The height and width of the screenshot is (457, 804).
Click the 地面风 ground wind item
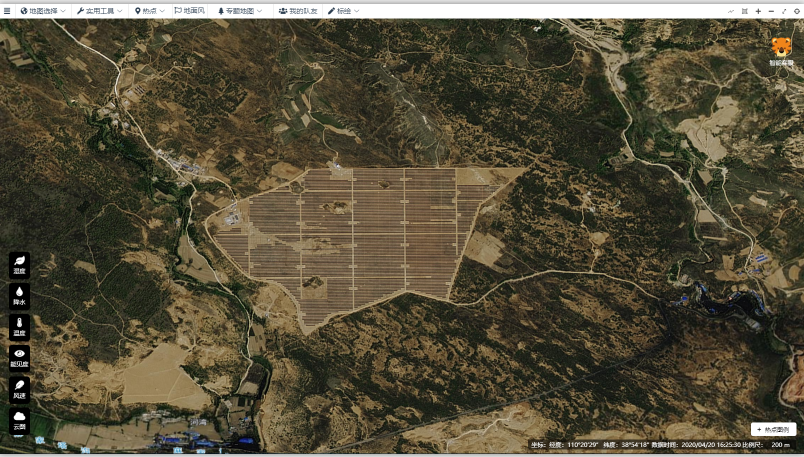tap(189, 10)
